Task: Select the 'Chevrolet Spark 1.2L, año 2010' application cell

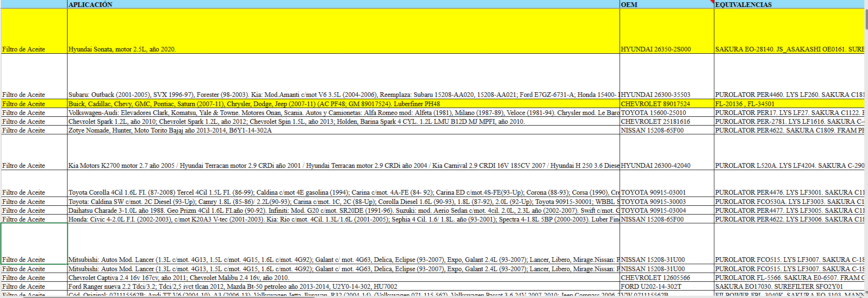Action: 343,121
